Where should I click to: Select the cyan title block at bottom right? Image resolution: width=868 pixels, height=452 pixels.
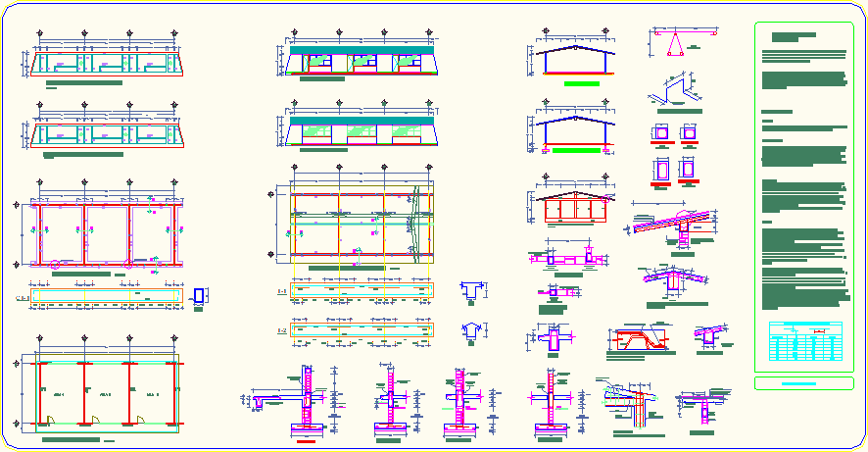pos(802,382)
